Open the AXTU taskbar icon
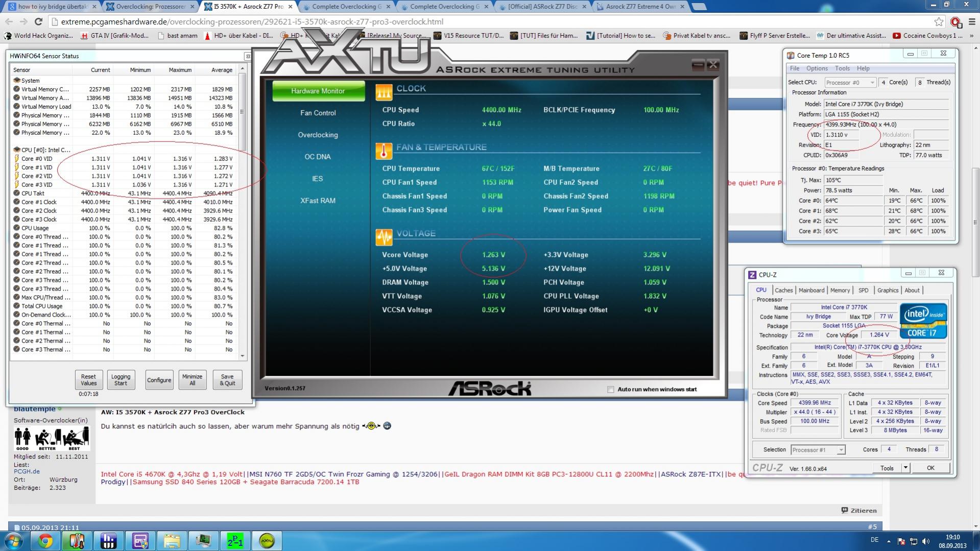This screenshot has width=980, height=551. coord(267,541)
